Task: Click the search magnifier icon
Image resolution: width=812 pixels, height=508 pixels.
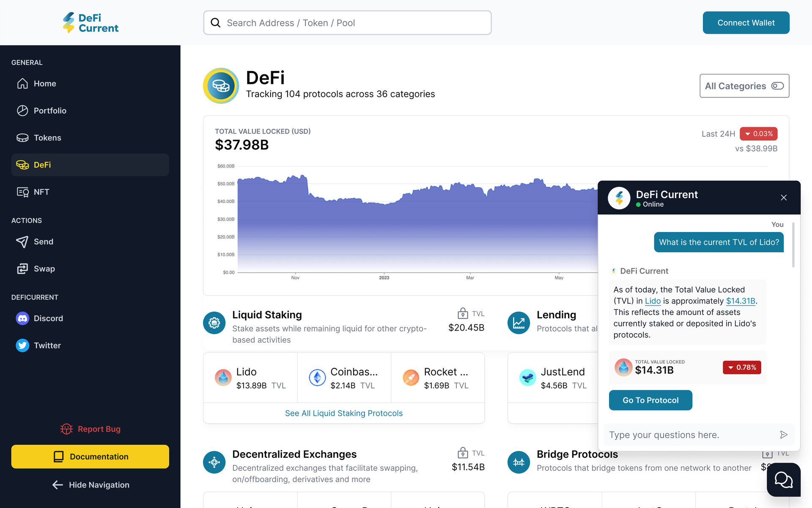Action: (x=216, y=23)
